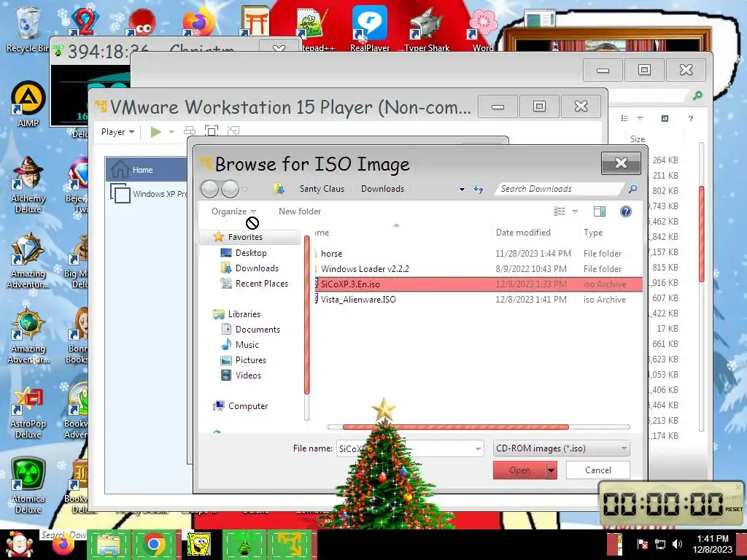The height and width of the screenshot is (560, 747).
Task: Toggle the preview pane icon in Browse dialog
Action: click(600, 211)
